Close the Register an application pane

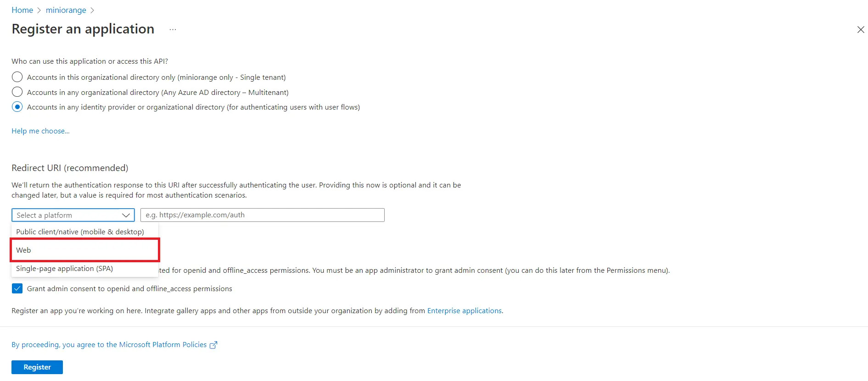tap(860, 30)
